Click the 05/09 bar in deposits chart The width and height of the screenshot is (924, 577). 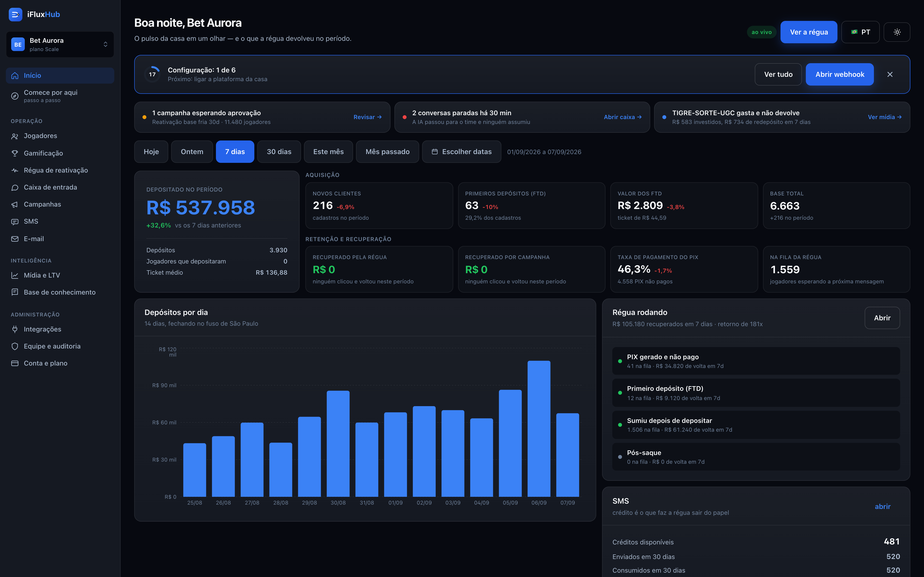pos(510,443)
